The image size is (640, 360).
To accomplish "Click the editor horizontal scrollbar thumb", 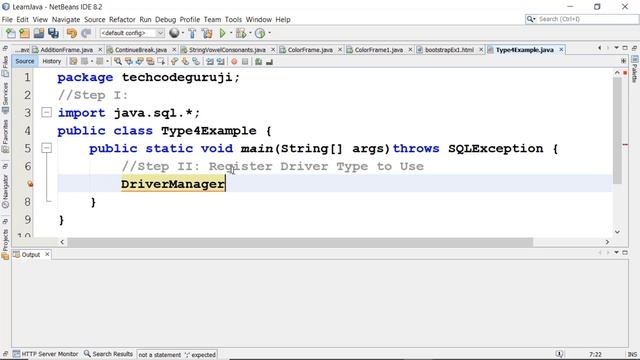I will click(x=300, y=242).
